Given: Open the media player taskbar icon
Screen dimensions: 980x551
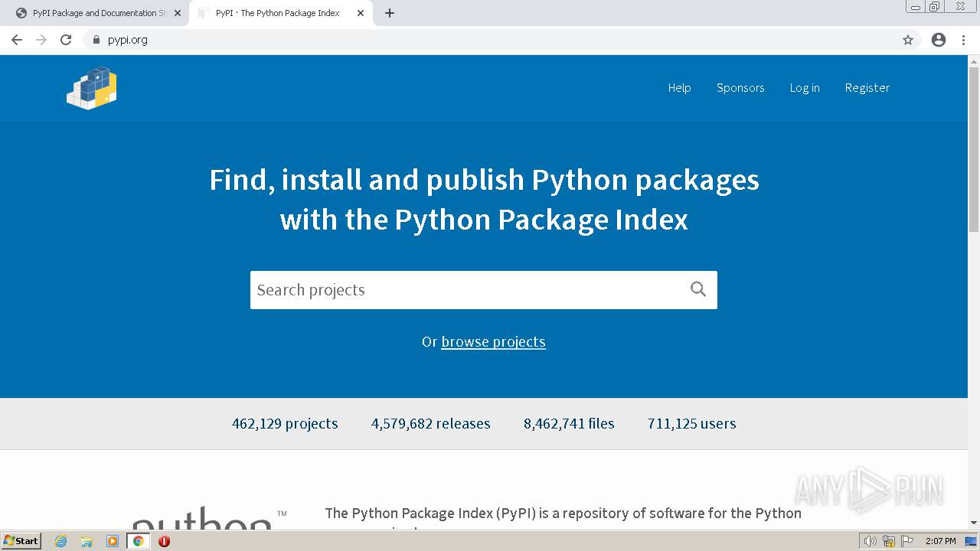Looking at the screenshot, I should click(113, 541).
